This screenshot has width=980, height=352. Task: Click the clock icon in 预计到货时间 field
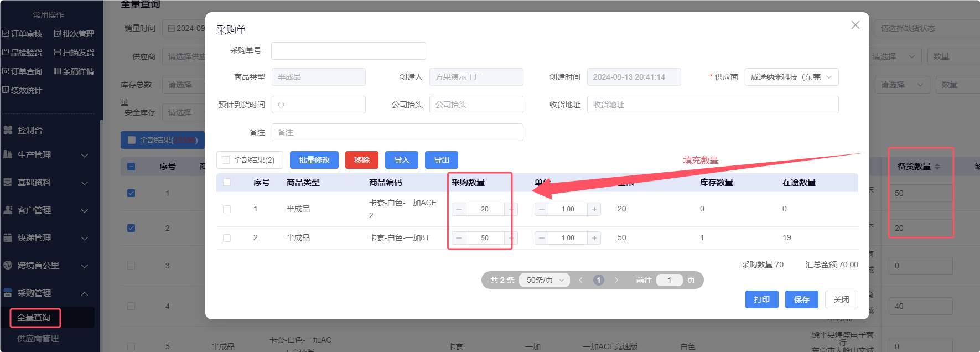pos(281,105)
